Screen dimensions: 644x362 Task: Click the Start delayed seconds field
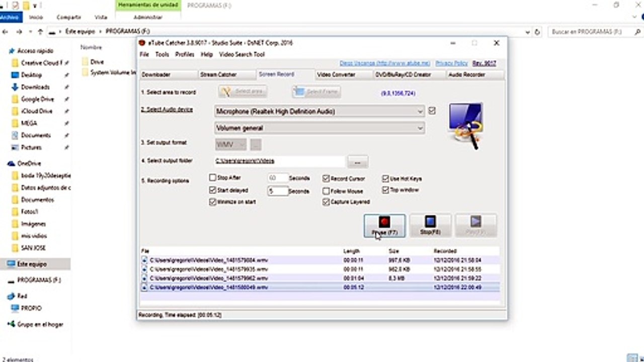pos(278,191)
